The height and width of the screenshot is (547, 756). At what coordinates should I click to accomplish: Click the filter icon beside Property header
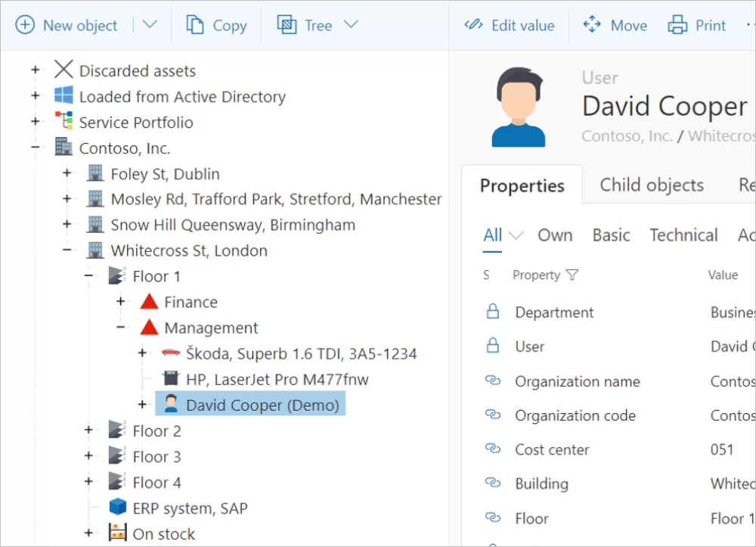(x=572, y=275)
